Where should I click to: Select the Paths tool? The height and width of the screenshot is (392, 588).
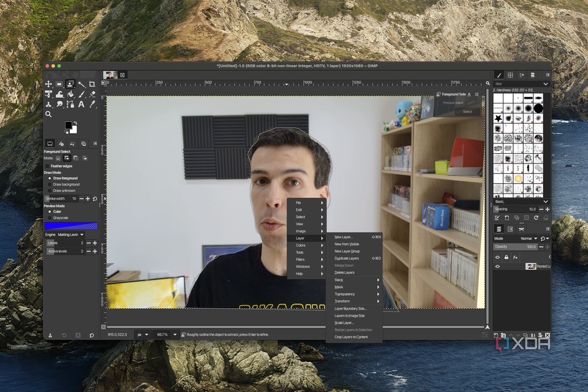[x=70, y=104]
